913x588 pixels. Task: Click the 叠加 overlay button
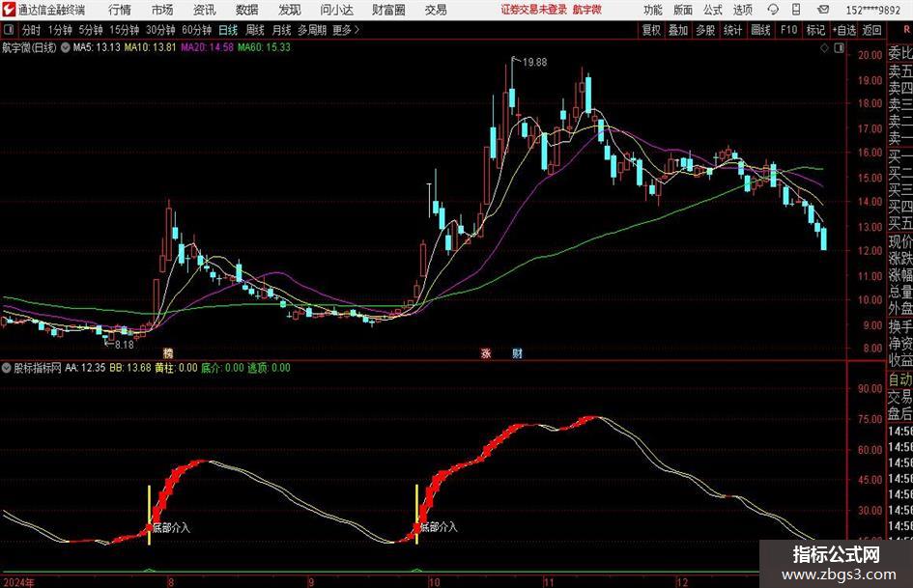678,30
